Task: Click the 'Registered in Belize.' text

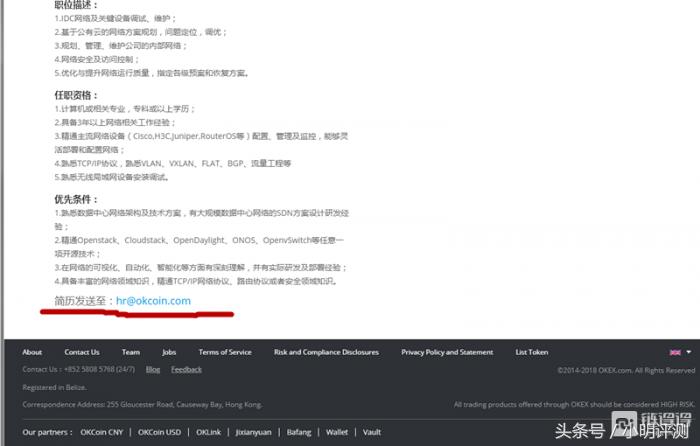Action: 54,388
